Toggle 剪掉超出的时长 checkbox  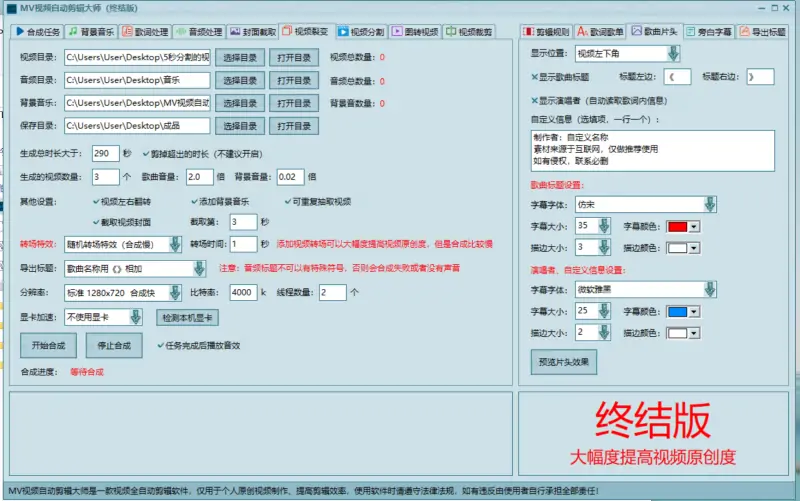(x=146, y=154)
